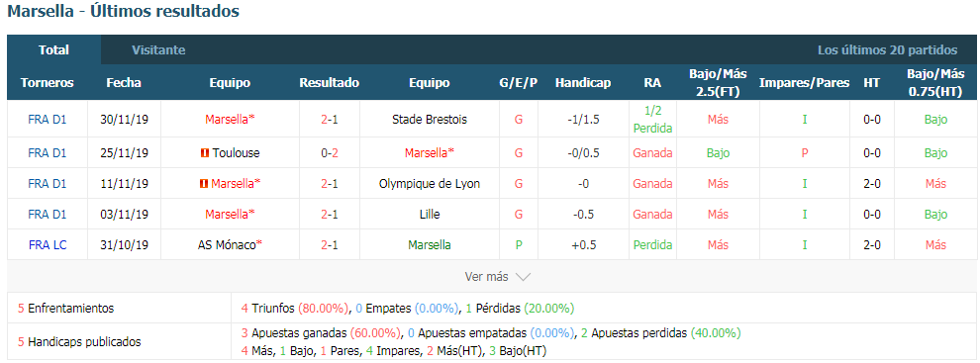The width and height of the screenshot is (980, 363).
Task: Open the 0-2 result of Toulouse match
Action: click(330, 153)
